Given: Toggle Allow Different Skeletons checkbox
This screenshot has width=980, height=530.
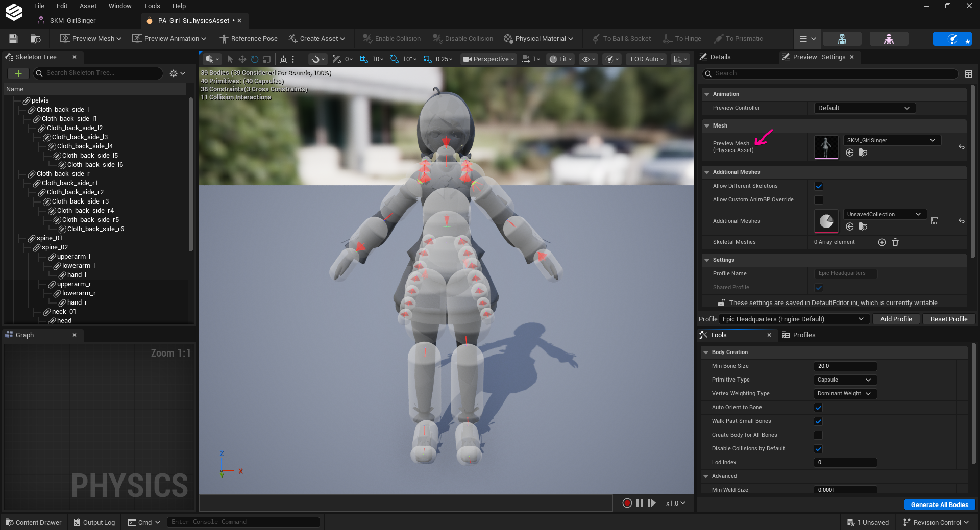Looking at the screenshot, I should (x=819, y=186).
